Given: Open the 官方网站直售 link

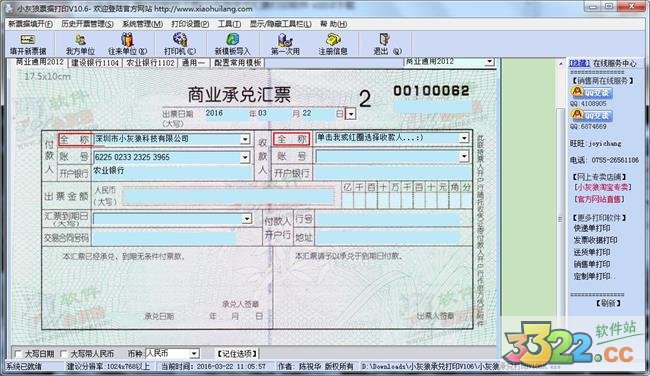Looking at the screenshot, I should pyautogui.click(x=599, y=199).
